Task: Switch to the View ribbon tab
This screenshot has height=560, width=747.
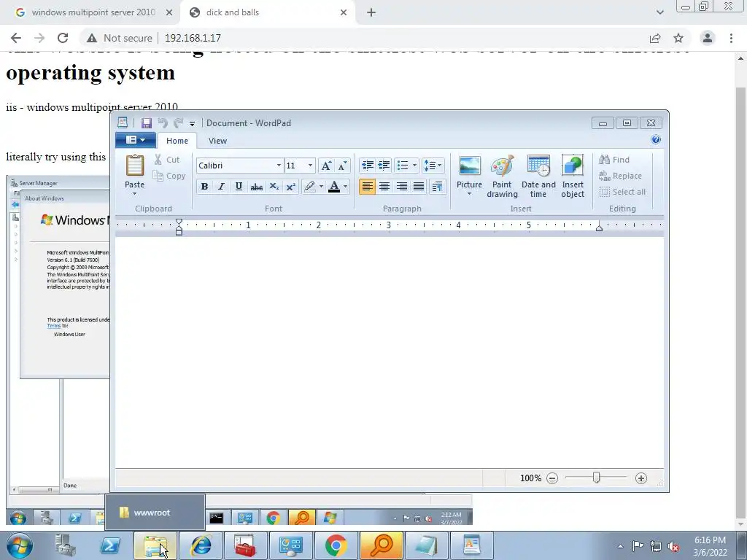Action: tap(217, 141)
